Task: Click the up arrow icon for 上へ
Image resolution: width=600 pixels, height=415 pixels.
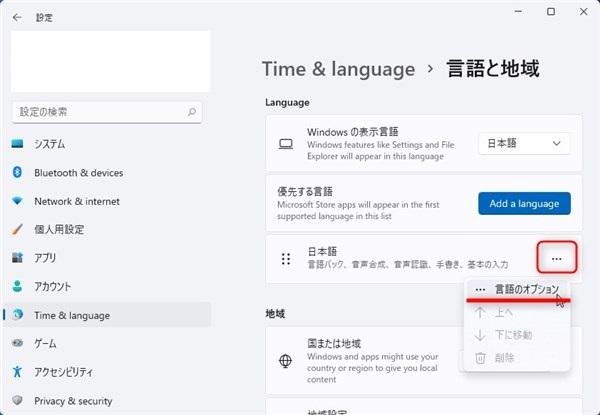Action: 480,312
